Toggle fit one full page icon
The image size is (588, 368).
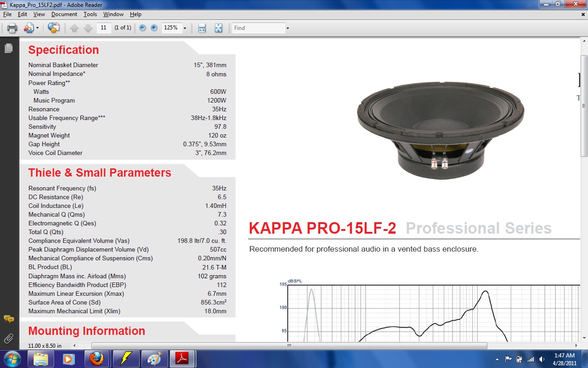pos(219,28)
